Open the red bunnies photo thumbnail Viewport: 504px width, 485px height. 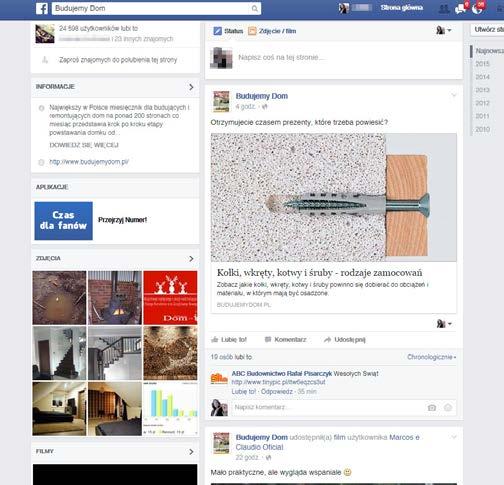click(170, 298)
